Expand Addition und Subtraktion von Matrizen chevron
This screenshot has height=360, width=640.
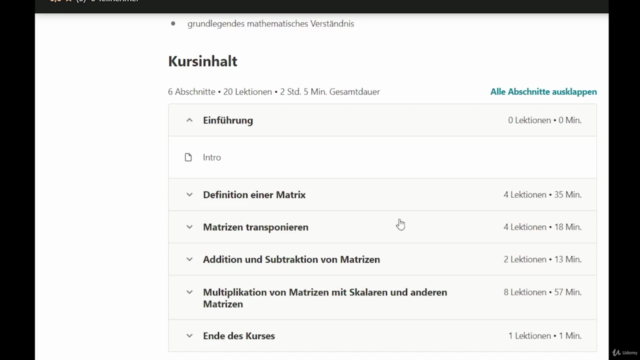tap(189, 259)
